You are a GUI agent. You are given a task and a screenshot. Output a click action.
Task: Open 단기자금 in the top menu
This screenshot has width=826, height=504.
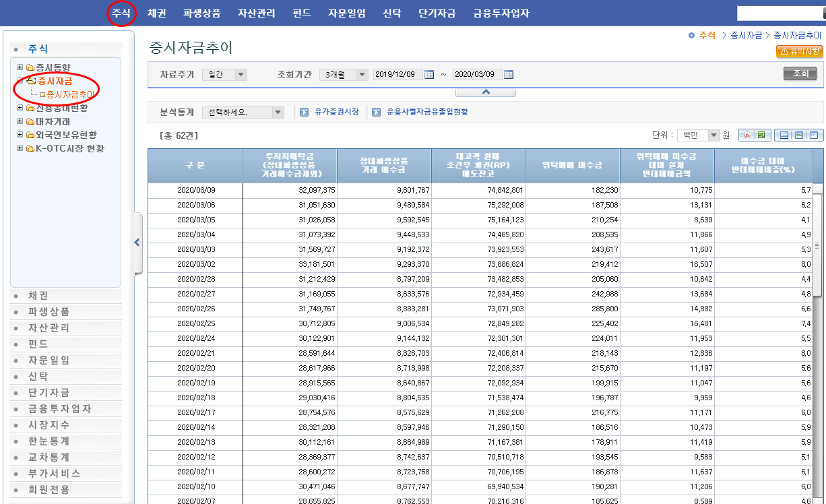pos(437,13)
